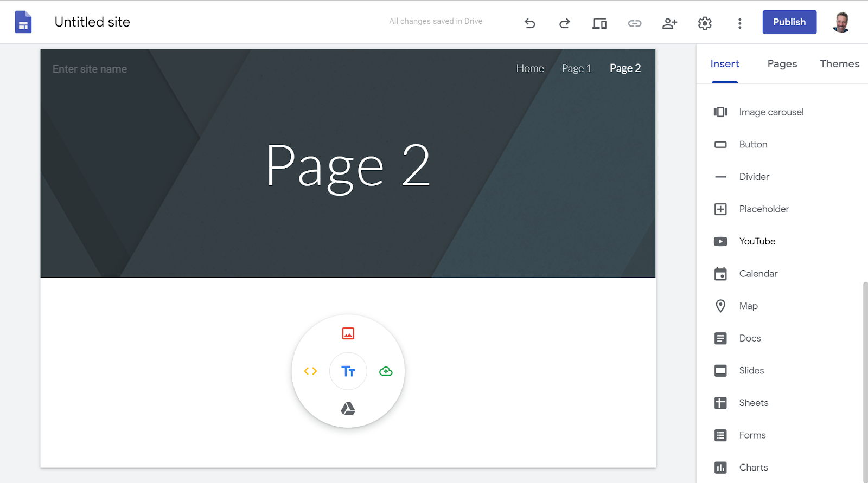The image size is (868, 483).
Task: Insert from Google Drive radial icon
Action: (x=348, y=409)
